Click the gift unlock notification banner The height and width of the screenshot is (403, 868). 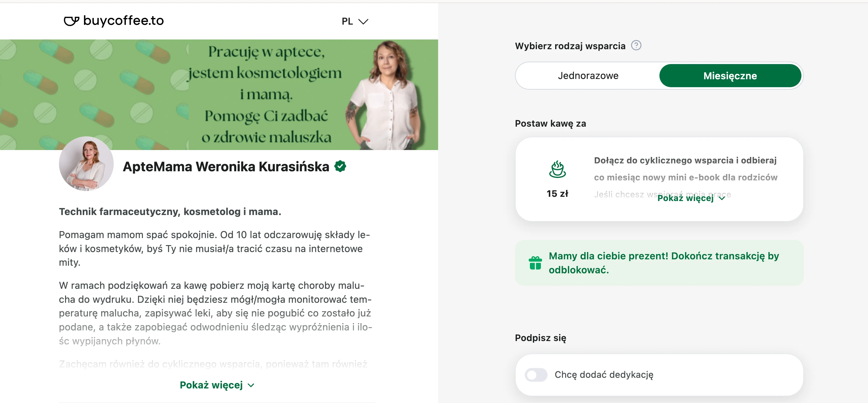pos(659,263)
